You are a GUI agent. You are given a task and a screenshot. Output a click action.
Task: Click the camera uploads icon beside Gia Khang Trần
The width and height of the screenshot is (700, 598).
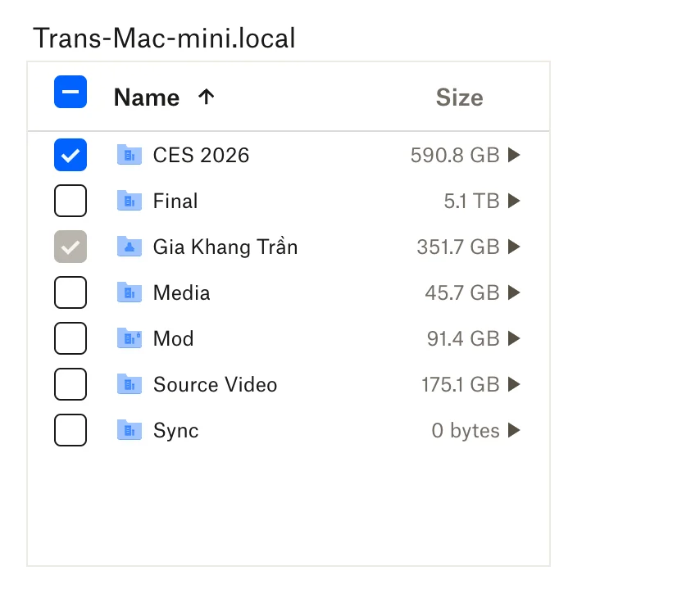coord(130,247)
